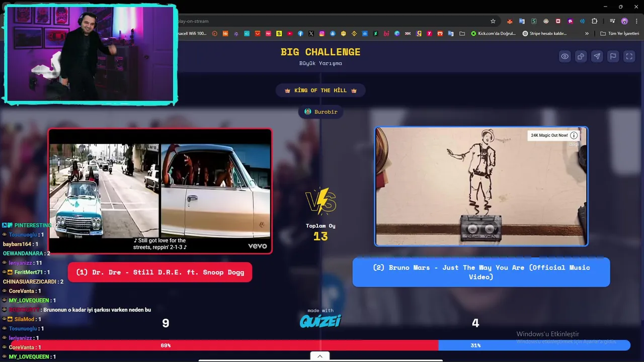Open the Facebook bookmark icon
Image resolution: width=644 pixels, height=362 pixels.
click(300, 34)
